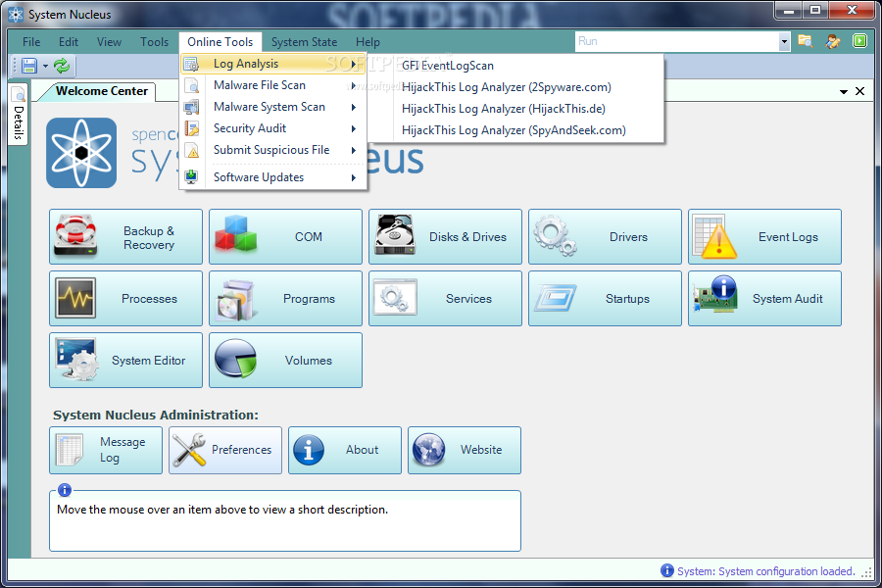This screenshot has height=588, width=882.
Task: Open the System Editor label
Action: pos(149,360)
